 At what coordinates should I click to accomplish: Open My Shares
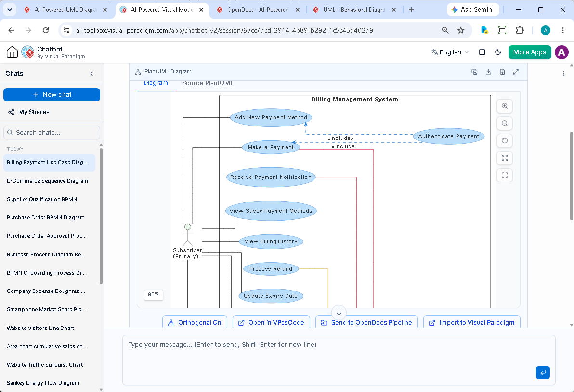click(x=29, y=112)
